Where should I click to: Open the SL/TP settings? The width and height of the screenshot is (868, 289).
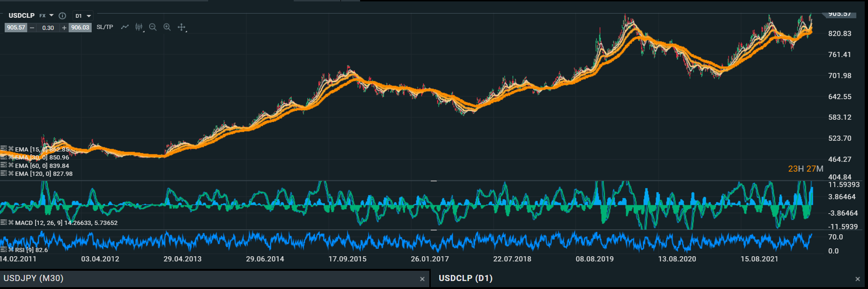pos(105,27)
